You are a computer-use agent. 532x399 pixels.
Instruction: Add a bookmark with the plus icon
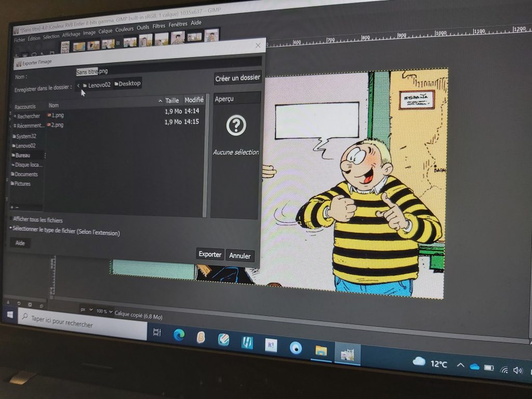coord(12,207)
